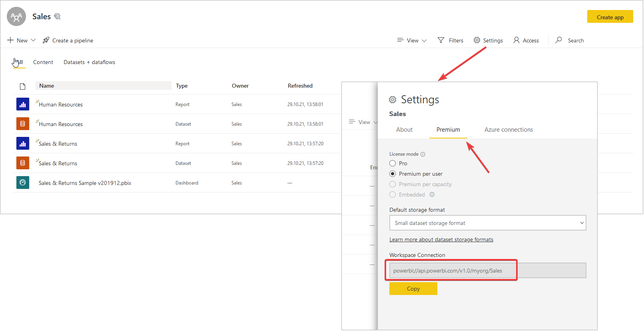
Task: Click the License mode info icon
Action: click(x=423, y=154)
